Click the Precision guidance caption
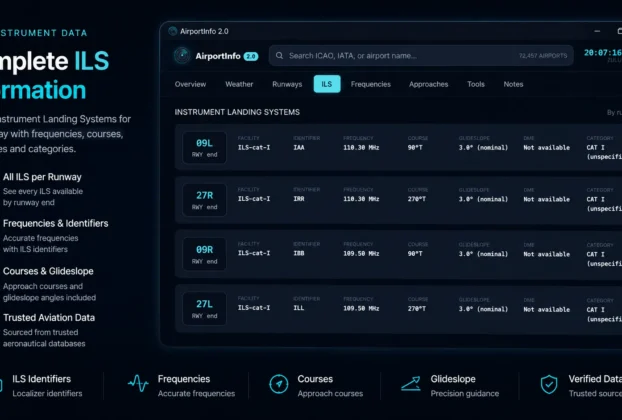The image size is (622, 420). (x=465, y=393)
